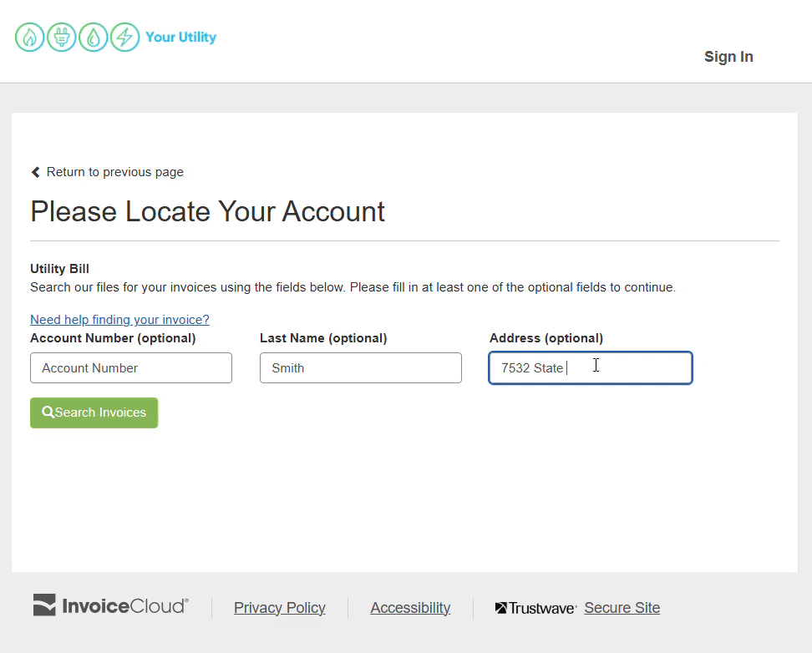Screen dimensions: 812x653
Task: Click the Address (optional) label
Action: click(x=546, y=338)
